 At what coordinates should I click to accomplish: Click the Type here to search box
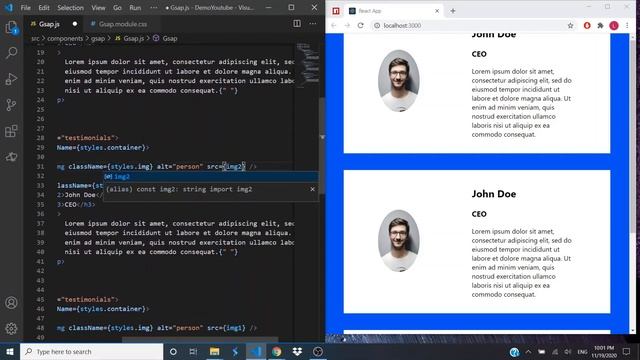[x=91, y=351]
